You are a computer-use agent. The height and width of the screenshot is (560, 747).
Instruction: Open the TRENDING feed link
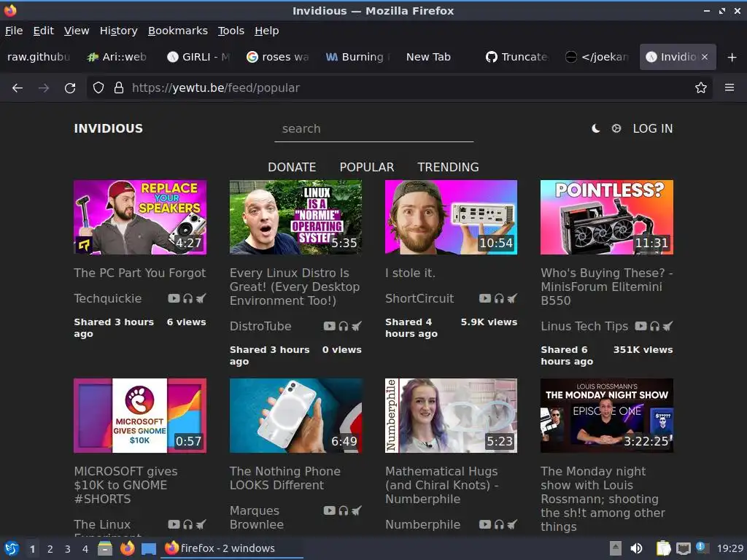coord(449,167)
